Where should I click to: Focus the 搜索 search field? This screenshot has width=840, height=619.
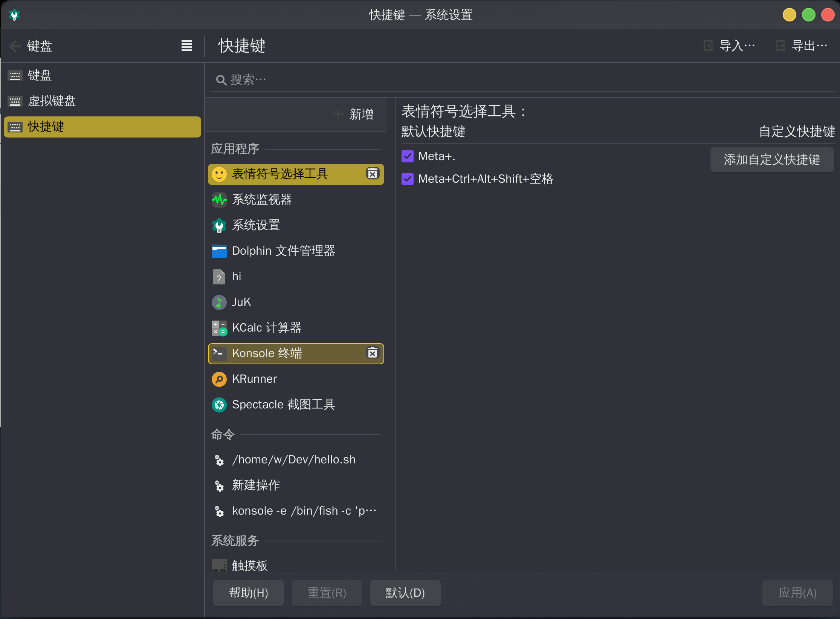(x=523, y=80)
